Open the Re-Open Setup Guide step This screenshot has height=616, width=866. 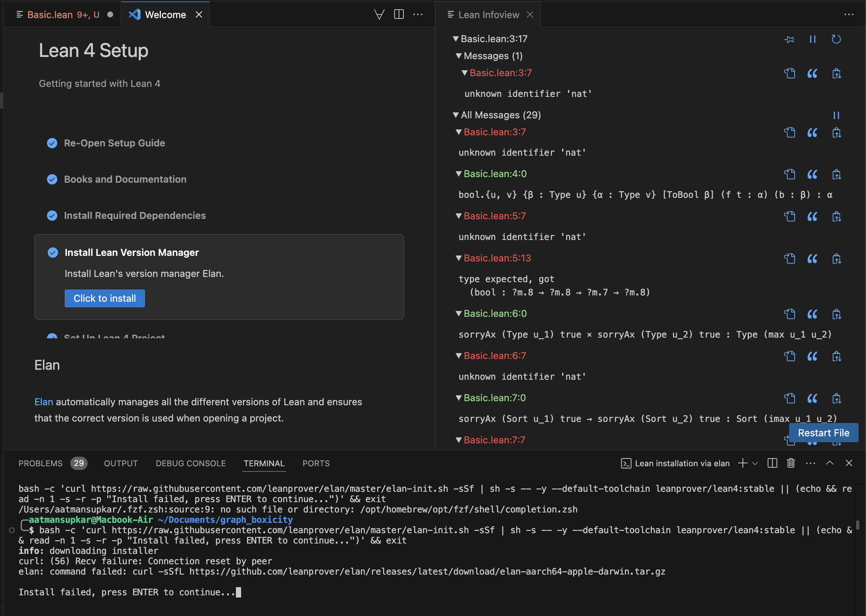pyautogui.click(x=115, y=143)
